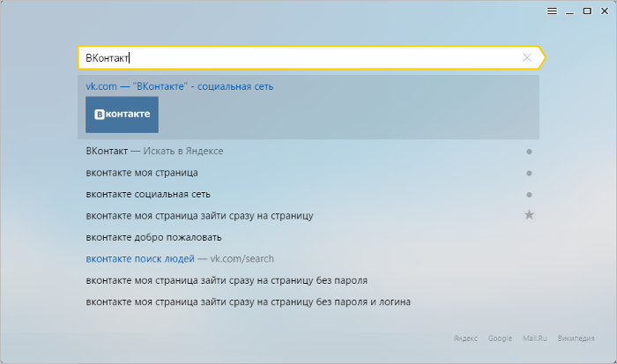
Task: Pick suggestion ending with "без пароля и логина"
Action: tap(249, 302)
